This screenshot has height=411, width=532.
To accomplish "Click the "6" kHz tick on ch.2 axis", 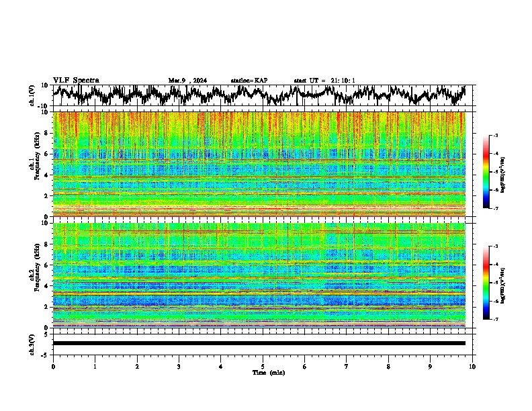I will tap(47, 265).
